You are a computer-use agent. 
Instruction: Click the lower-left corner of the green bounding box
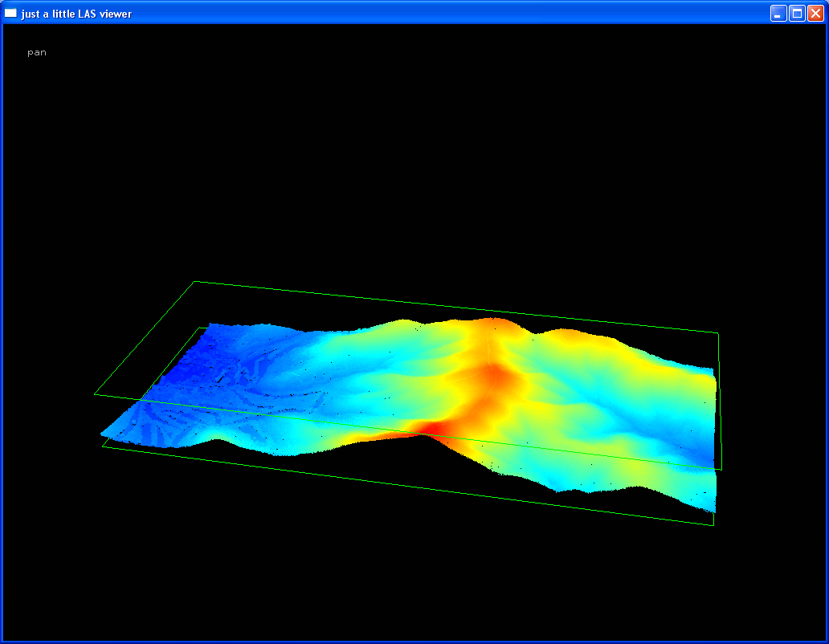[x=103, y=446]
